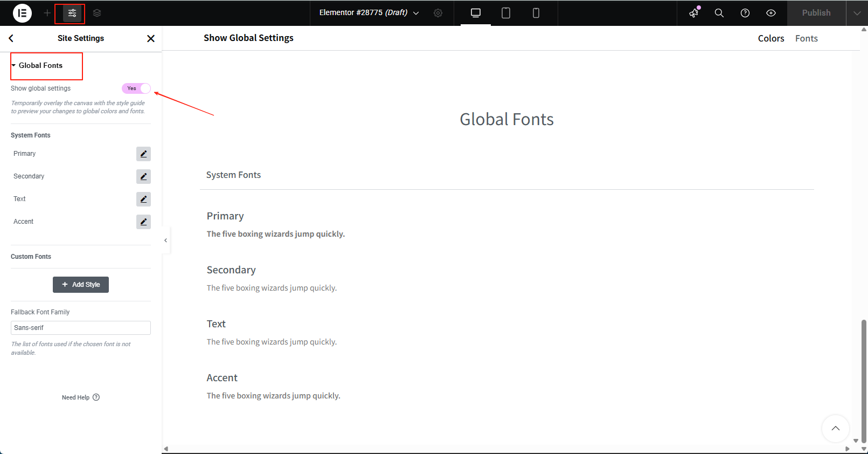Open the Publish options arrow

click(x=857, y=13)
